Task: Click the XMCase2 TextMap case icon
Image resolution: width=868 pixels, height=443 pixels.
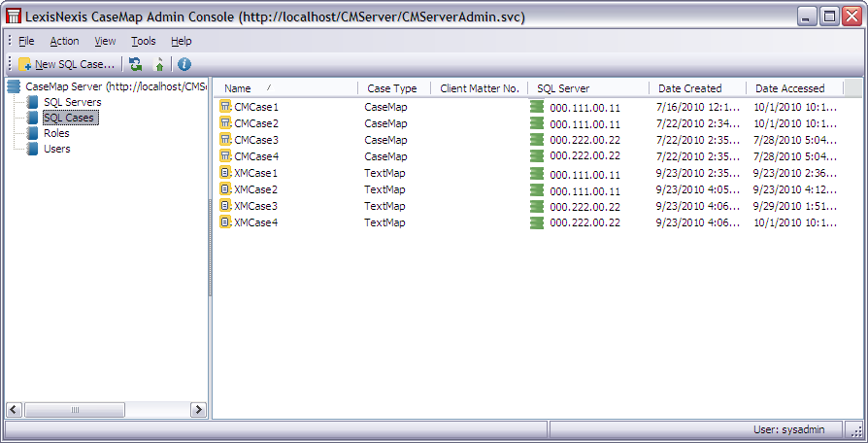Action: (225, 189)
